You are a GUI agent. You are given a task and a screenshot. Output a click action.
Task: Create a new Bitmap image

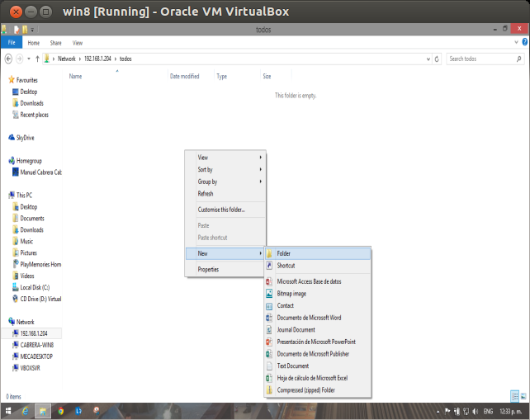click(318, 294)
